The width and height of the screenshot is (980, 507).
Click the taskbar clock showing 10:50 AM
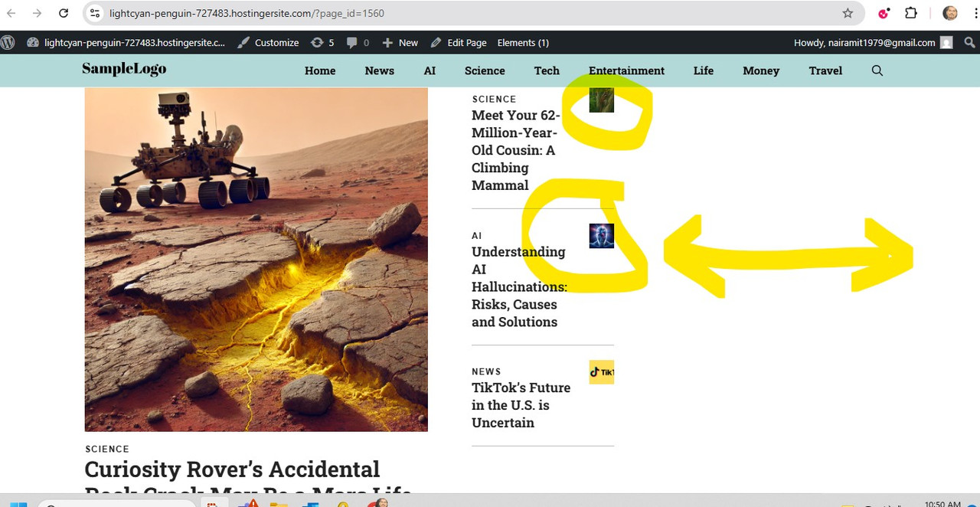[x=942, y=503]
